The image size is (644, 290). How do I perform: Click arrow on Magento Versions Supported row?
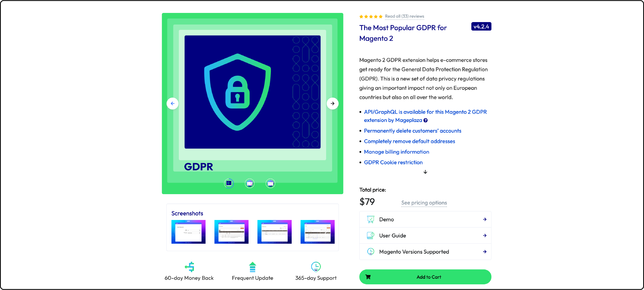[485, 252]
